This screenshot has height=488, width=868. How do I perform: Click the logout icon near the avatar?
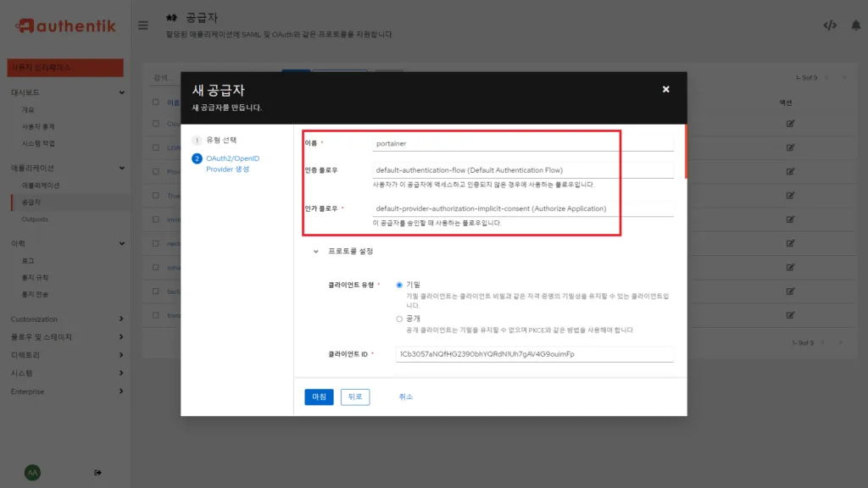pos(97,474)
